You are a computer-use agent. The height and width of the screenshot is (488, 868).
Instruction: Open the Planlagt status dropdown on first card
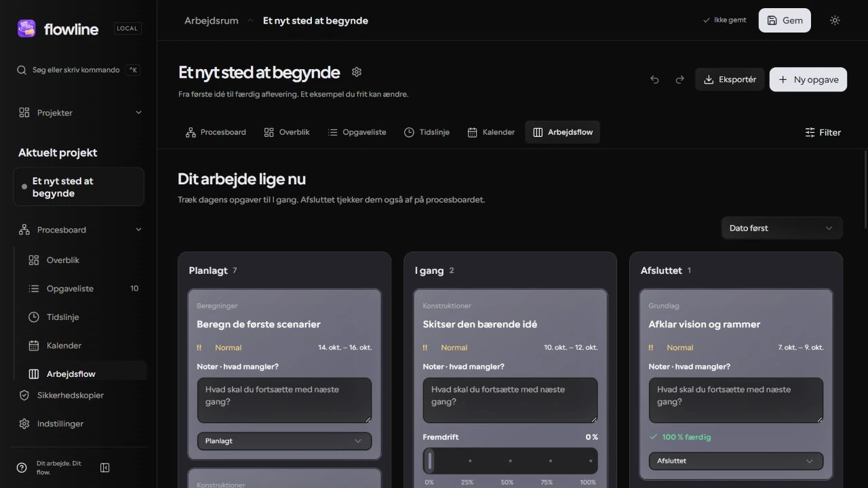click(284, 441)
